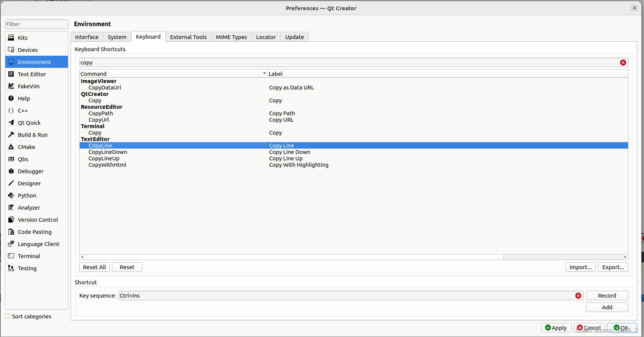Viewport: 644px width, 337px height.
Task: Clear the Key sequence field
Action: click(x=578, y=296)
